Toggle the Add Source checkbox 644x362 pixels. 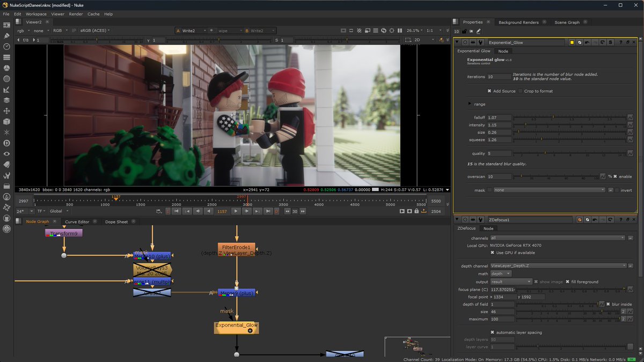click(489, 91)
